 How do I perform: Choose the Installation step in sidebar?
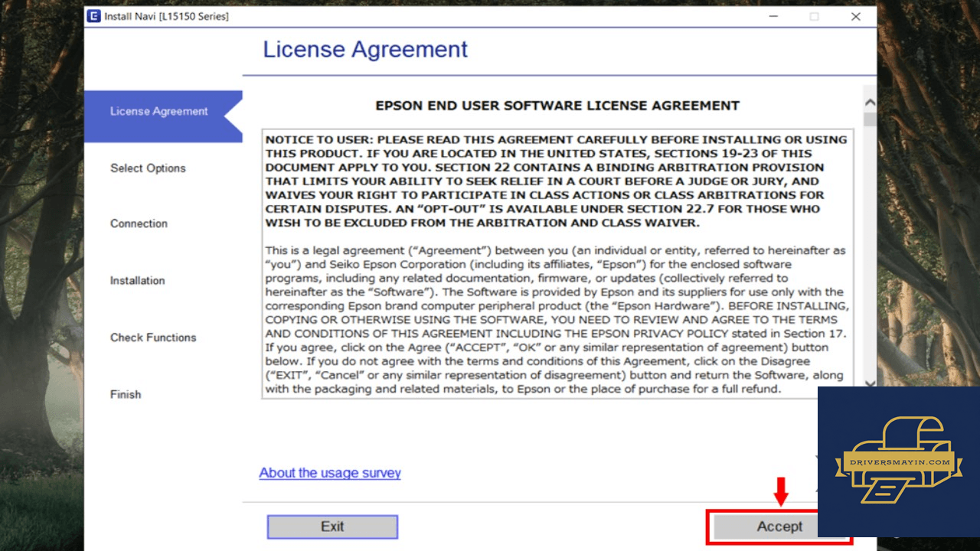click(137, 281)
